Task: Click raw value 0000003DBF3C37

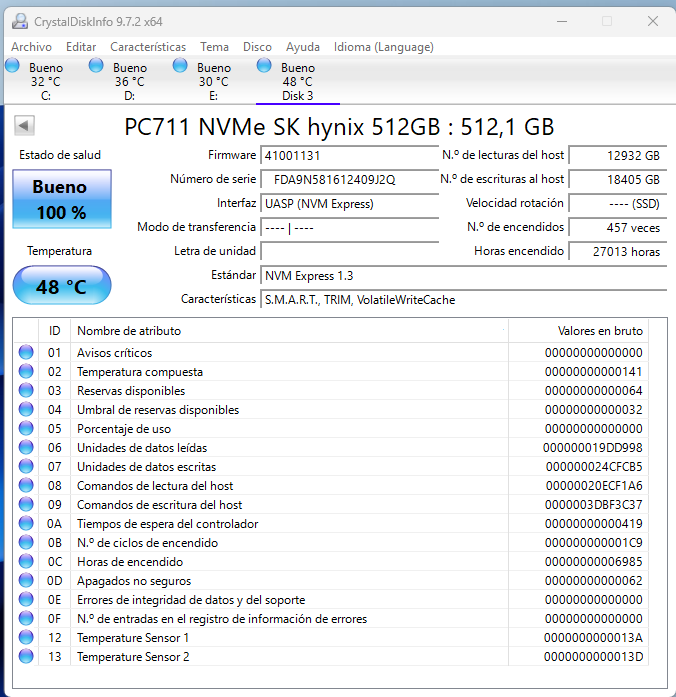Action: click(x=594, y=505)
